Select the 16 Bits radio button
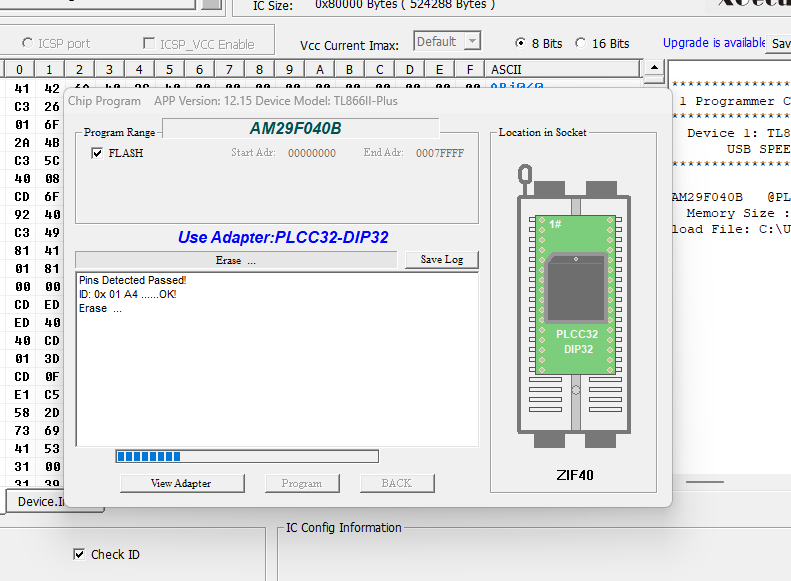The width and height of the screenshot is (791, 581). 581,43
